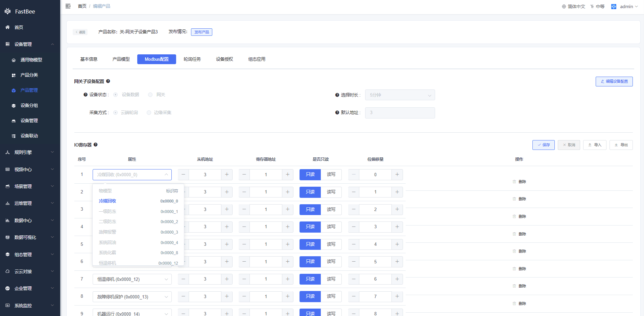
Task: Click the 默认地址 input field
Action: tap(400, 113)
